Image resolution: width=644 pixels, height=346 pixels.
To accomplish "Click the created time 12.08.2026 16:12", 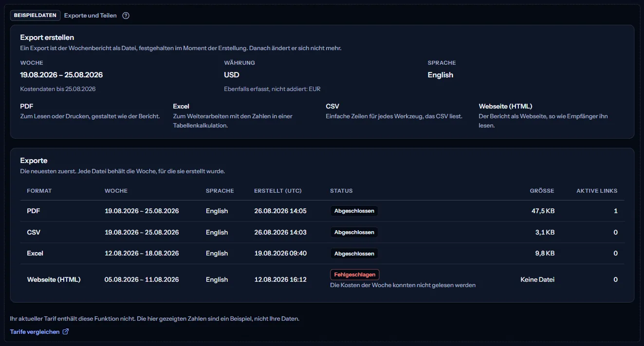I will click(x=280, y=280).
